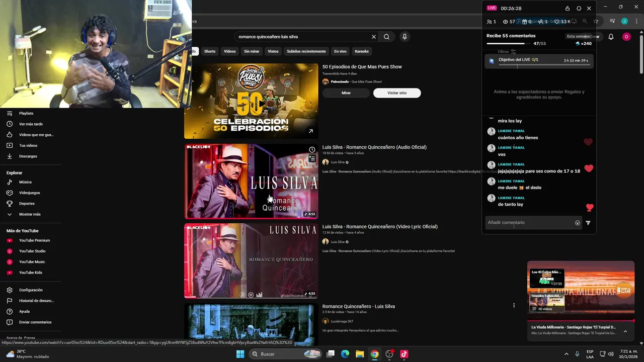The width and height of the screenshot is (644, 362).
Task: Open emoji picker in comment box
Action: (578, 223)
